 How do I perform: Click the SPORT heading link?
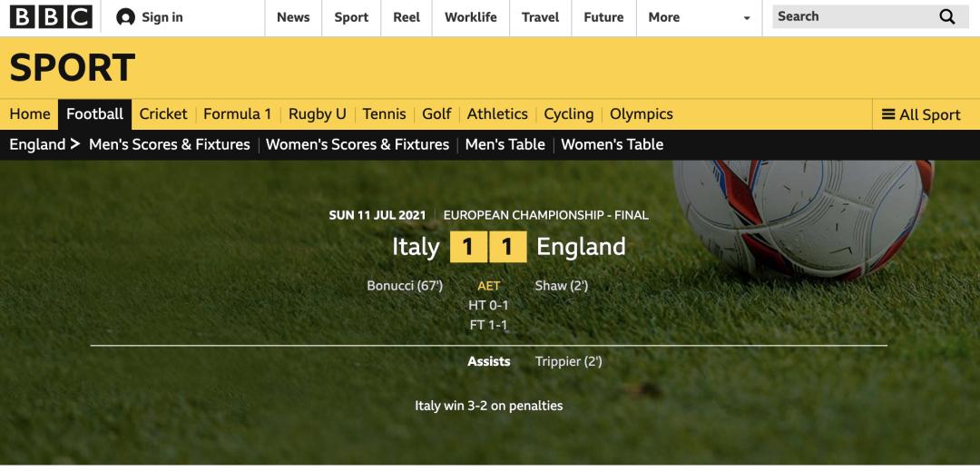pyautogui.click(x=73, y=68)
